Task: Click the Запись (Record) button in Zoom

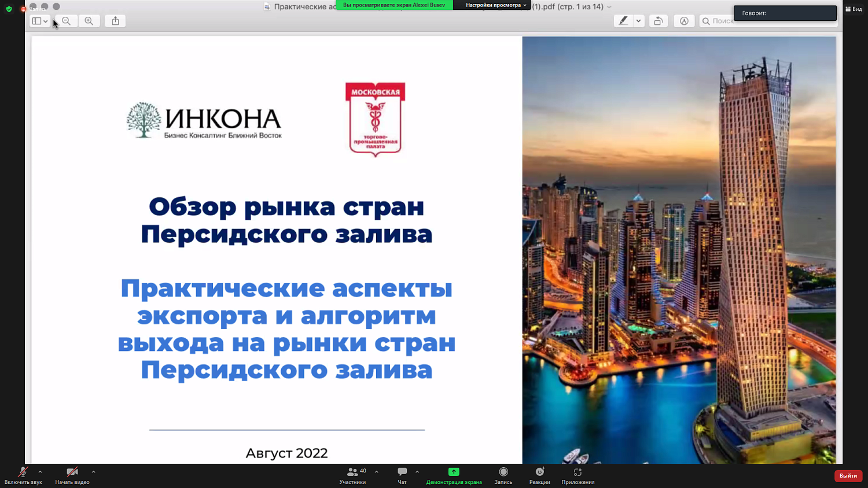Action: pos(503,475)
